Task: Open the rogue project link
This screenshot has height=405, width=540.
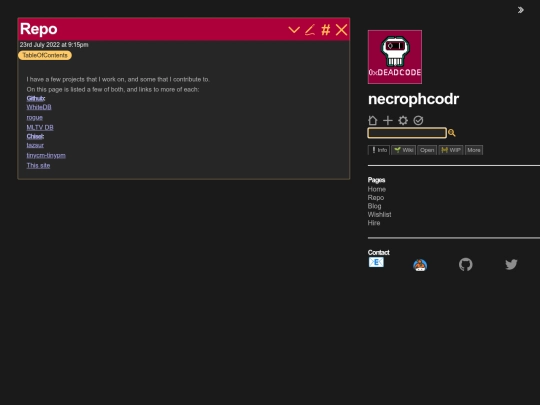Action: (x=34, y=117)
